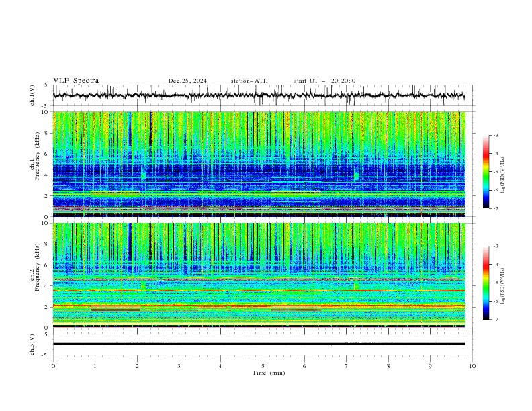Image resolution: width=532 pixels, height=411 pixels.
Task: Click ch.1 green 4 kHz burst near minute 2
Action: (144, 175)
